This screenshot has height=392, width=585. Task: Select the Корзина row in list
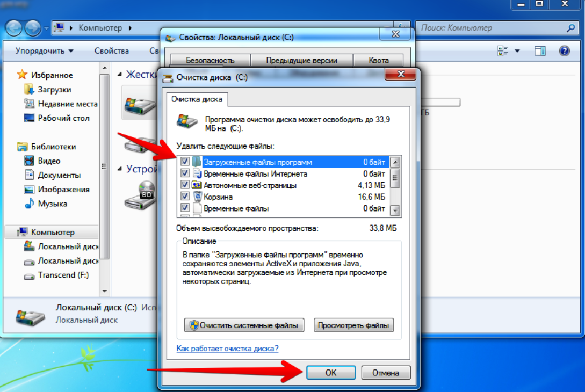coord(284,197)
